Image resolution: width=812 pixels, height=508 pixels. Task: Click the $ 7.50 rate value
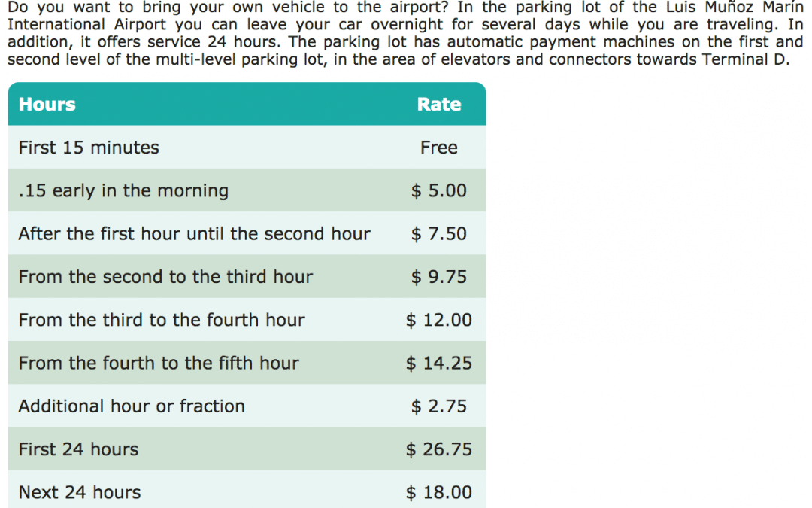pos(438,233)
